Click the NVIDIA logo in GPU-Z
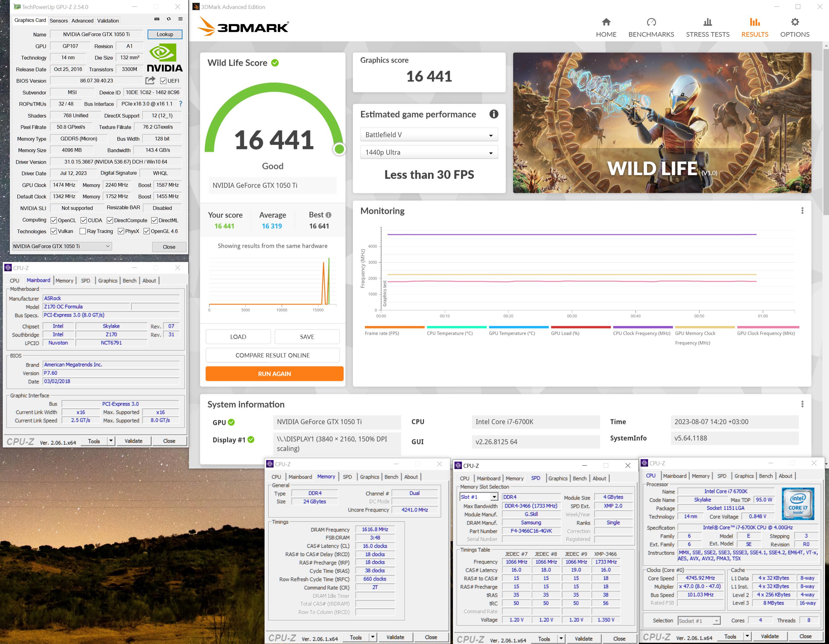Screen dimensions: 829x644 tap(165, 58)
